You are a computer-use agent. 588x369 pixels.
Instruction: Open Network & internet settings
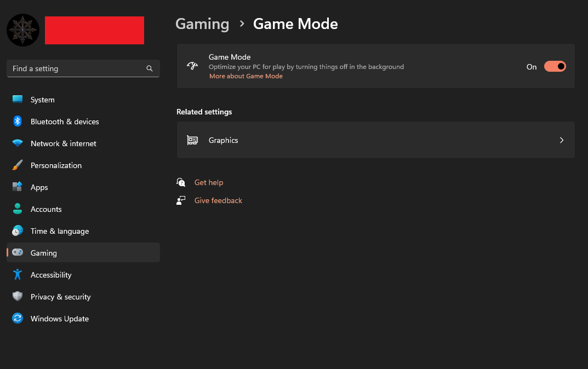[83, 143]
